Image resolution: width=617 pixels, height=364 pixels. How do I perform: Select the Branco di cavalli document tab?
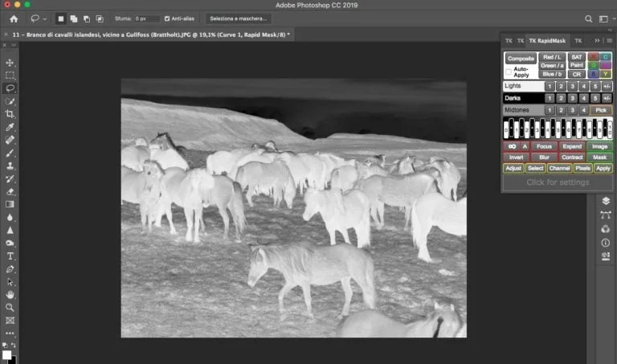pyautogui.click(x=149, y=35)
